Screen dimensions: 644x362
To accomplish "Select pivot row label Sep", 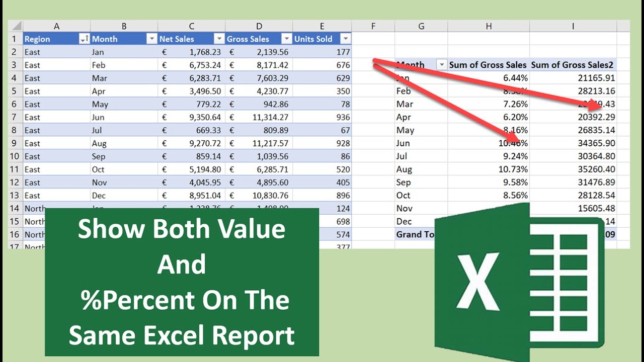I will 421,183.
